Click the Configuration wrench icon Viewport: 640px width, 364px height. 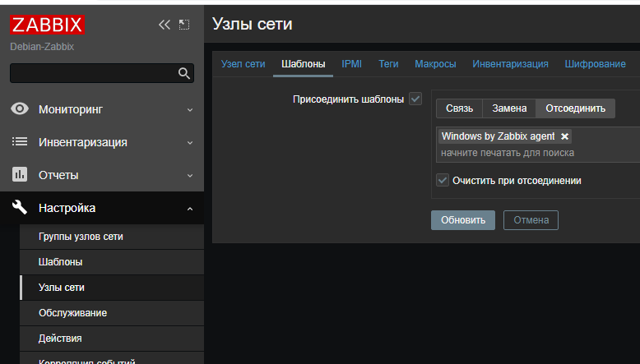tap(20, 208)
